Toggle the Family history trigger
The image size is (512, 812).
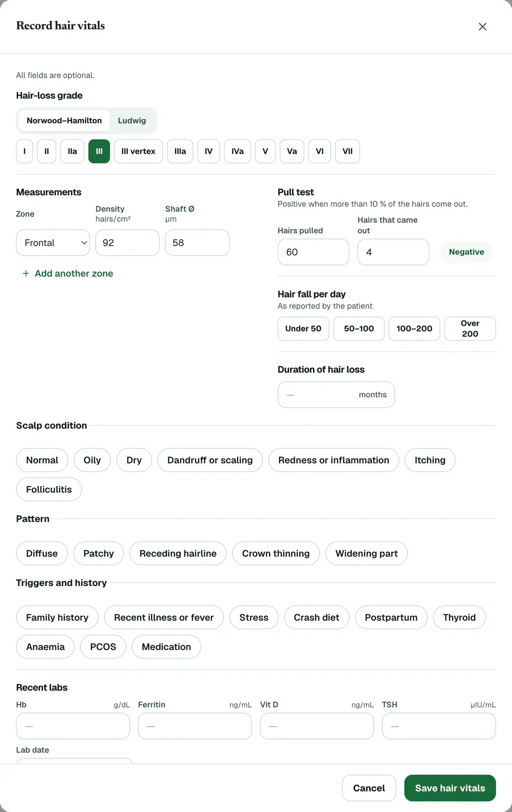[x=57, y=617]
